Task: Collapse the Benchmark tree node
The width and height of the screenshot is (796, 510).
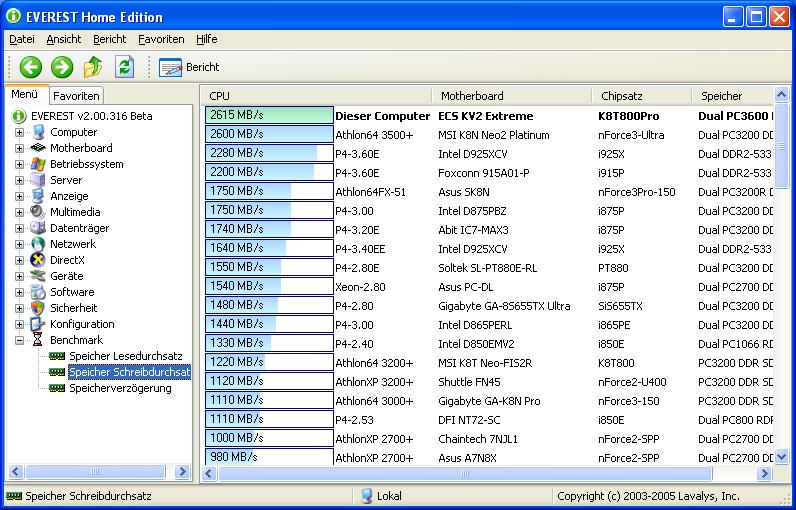Action: pyautogui.click(x=19, y=340)
